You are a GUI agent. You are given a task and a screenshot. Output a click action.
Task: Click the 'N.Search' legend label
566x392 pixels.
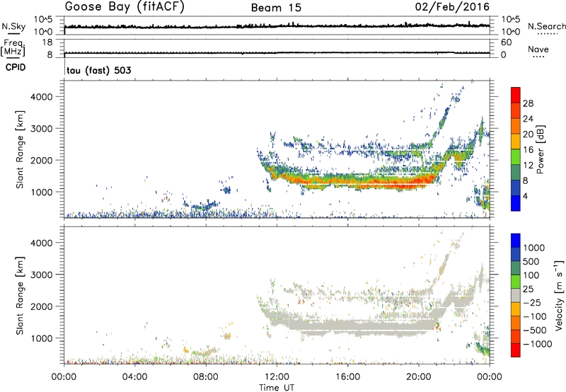546,26
